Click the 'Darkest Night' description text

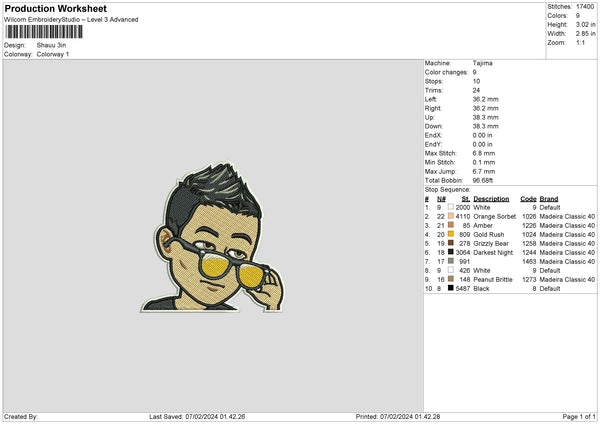tap(493, 252)
